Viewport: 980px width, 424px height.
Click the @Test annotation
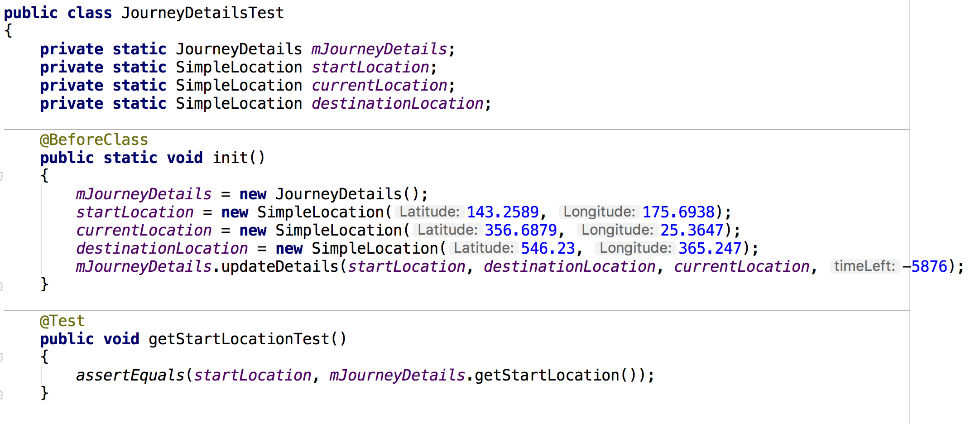[x=62, y=321]
